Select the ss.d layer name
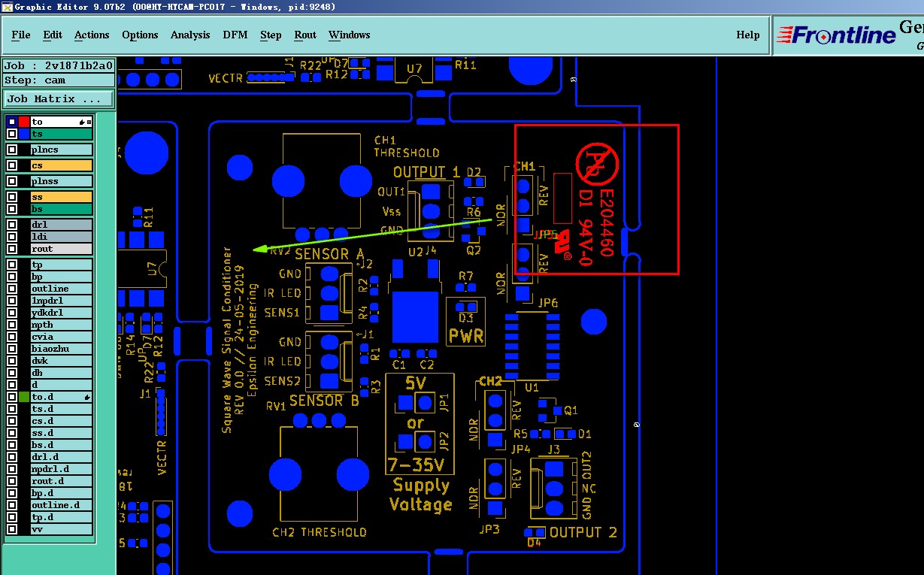The height and width of the screenshot is (575, 924). point(62,433)
